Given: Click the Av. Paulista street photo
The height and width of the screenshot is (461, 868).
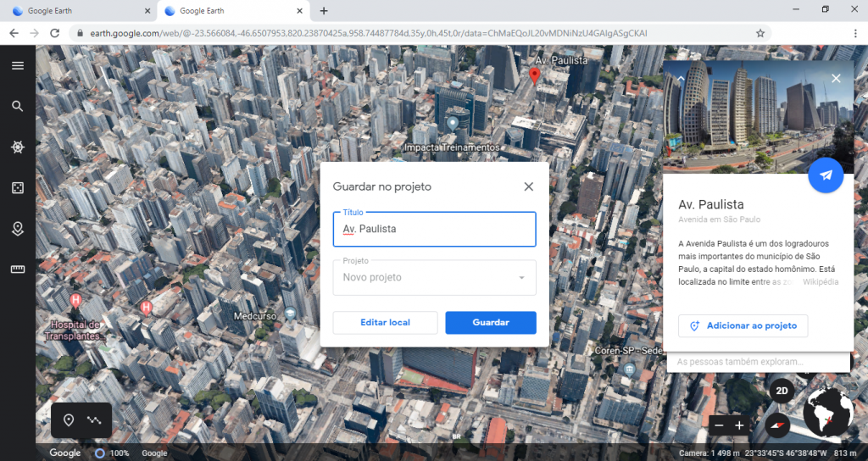Looking at the screenshot, I should pyautogui.click(x=757, y=116).
